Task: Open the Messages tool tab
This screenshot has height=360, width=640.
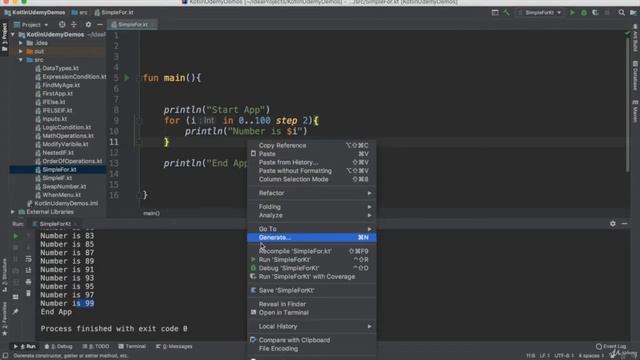Action: 174,347
